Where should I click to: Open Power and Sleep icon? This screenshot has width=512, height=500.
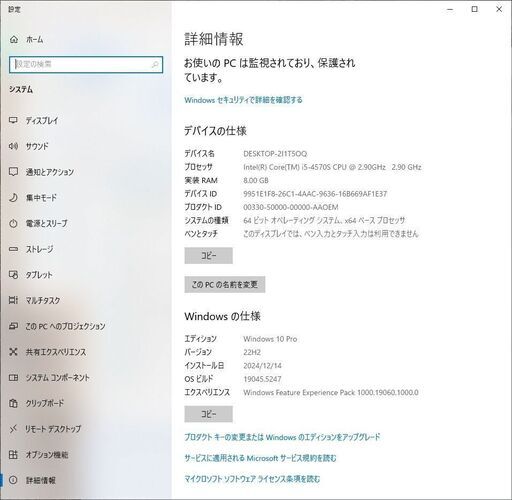point(13,223)
